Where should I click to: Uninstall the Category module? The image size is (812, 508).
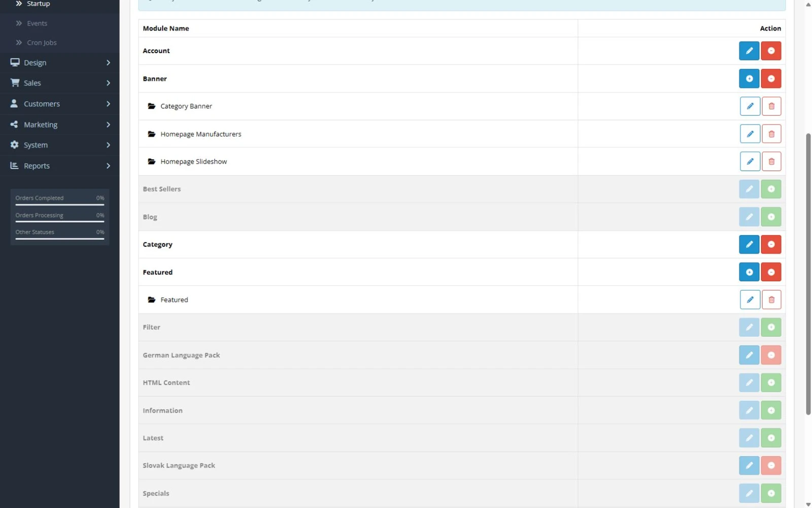coord(771,244)
